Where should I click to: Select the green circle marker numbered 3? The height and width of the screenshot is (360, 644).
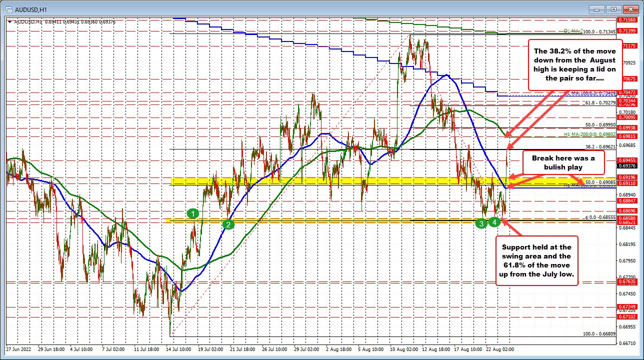click(x=481, y=223)
